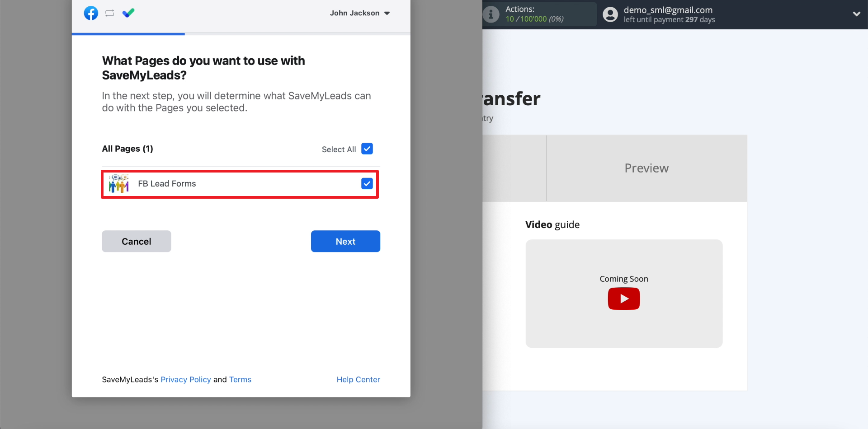The width and height of the screenshot is (868, 429).
Task: Click the Actions info icon in SaveMyLeads header
Action: pyautogui.click(x=491, y=14)
